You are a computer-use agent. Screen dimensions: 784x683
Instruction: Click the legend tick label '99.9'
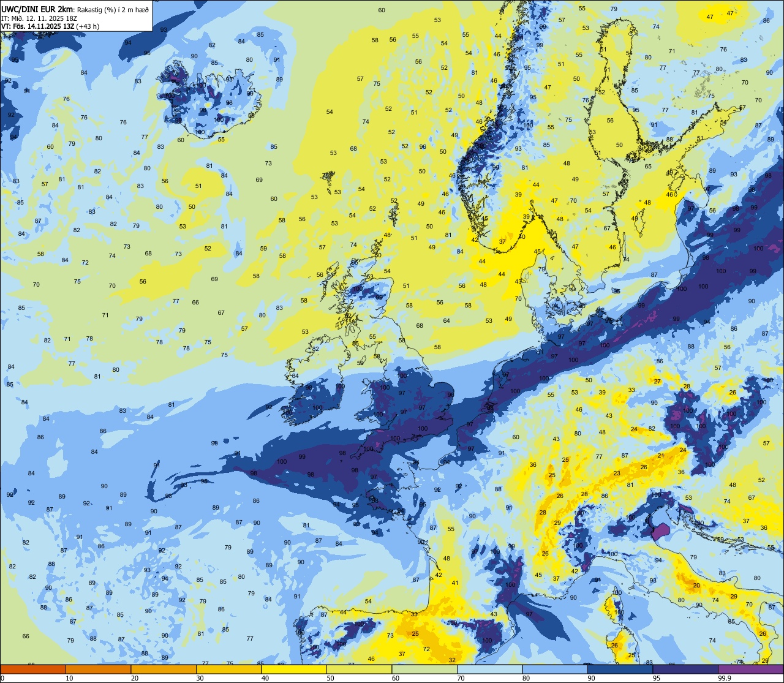(724, 678)
